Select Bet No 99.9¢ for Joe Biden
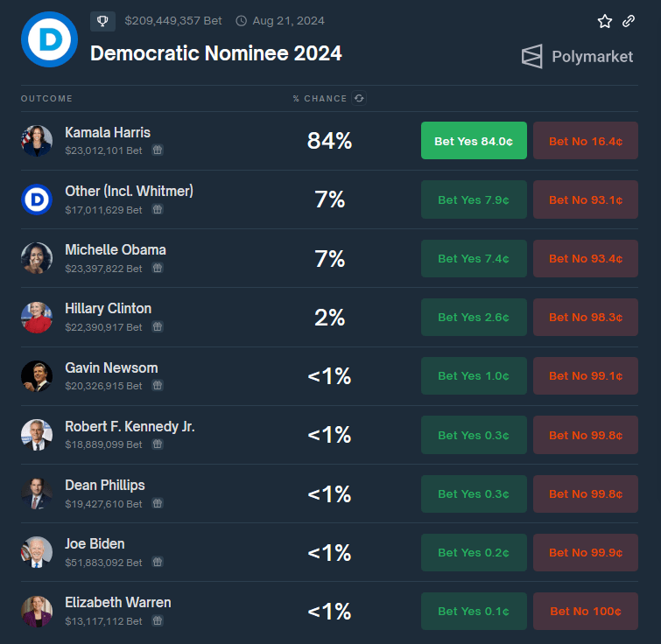The width and height of the screenshot is (661, 644). point(586,552)
